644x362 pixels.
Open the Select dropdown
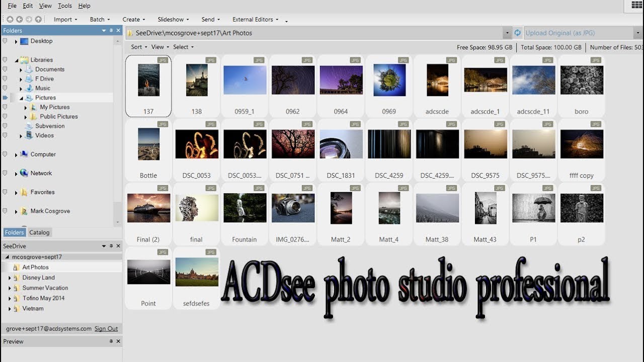183,47
